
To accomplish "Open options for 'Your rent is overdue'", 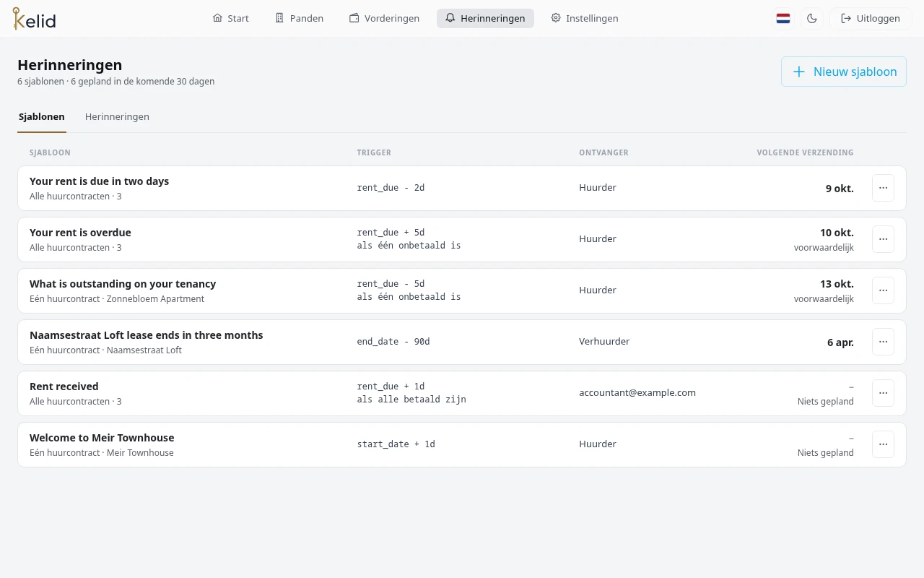I will 883,239.
